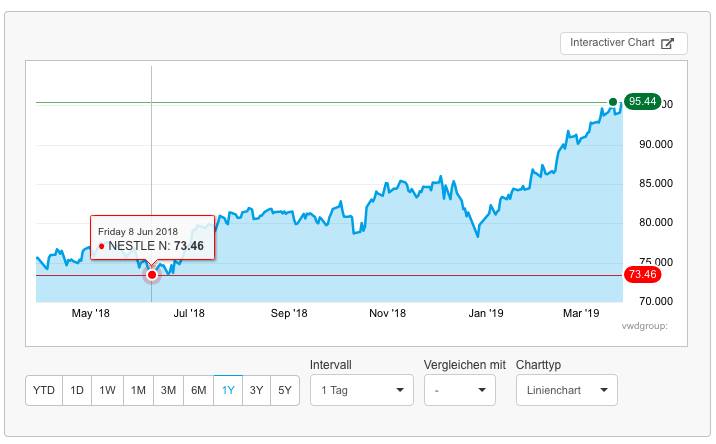Switch to 1M time range
Viewport: 716px width, 444px height.
(138, 390)
